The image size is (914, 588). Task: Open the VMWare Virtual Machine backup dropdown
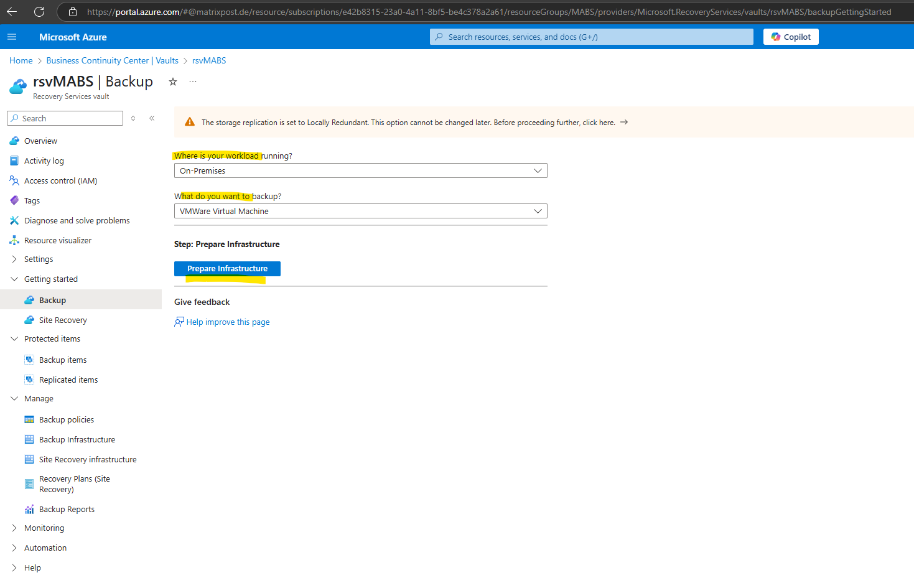click(x=361, y=211)
